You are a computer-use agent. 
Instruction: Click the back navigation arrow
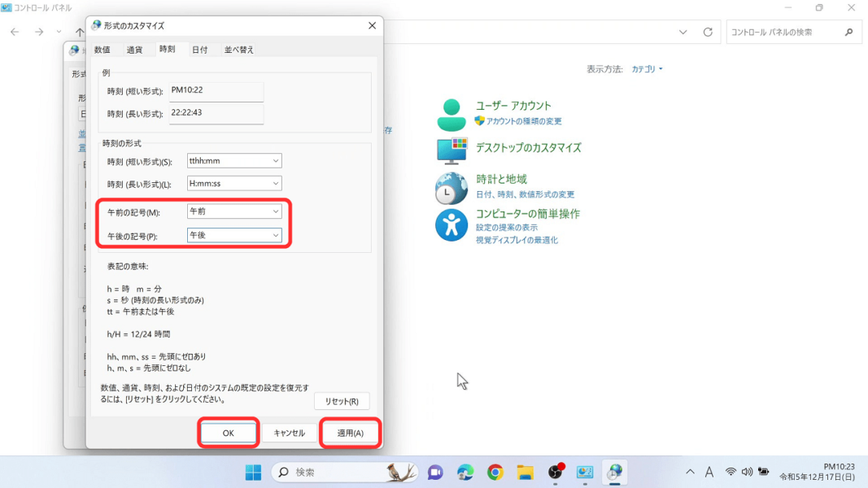(15, 33)
